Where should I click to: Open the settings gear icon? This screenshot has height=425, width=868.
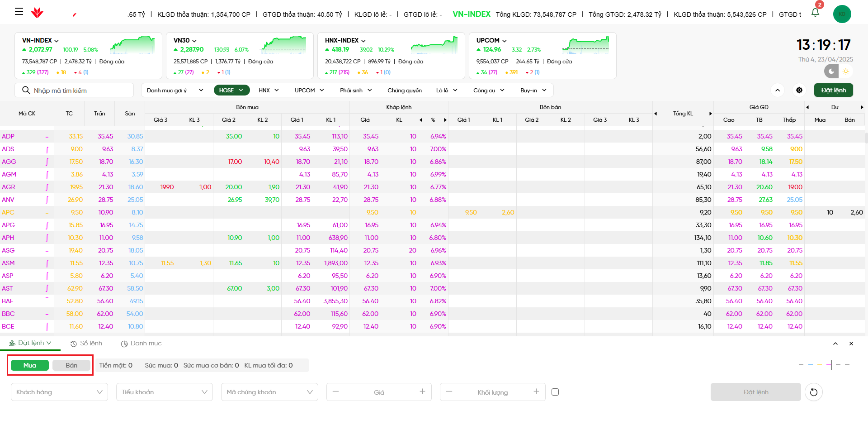[x=799, y=91]
